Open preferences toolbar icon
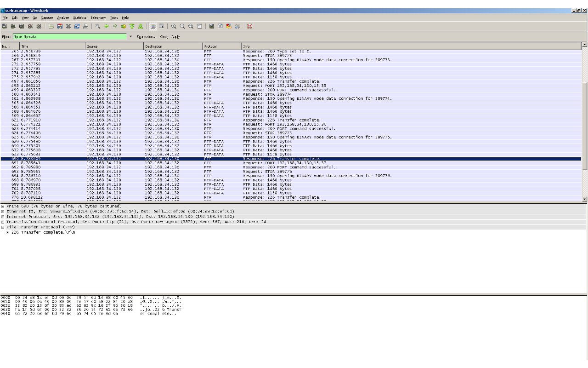Screen dimensions: 588x368 237,26
